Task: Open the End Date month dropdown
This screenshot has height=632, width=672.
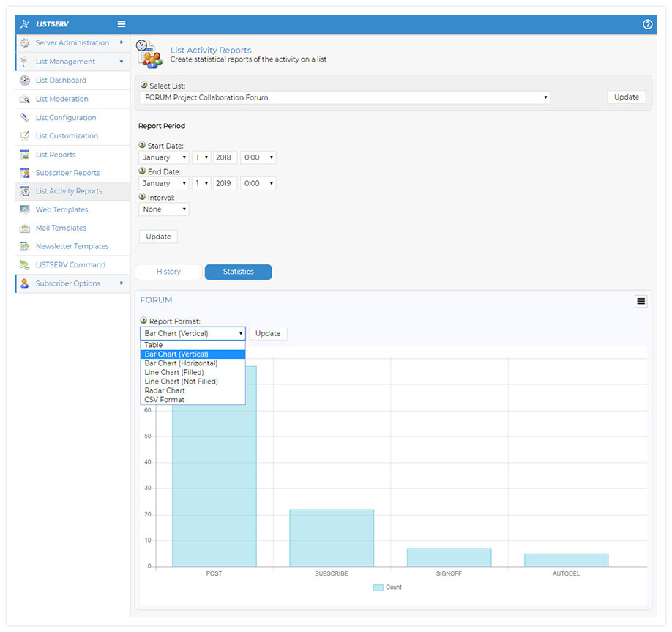Action: coord(164,183)
